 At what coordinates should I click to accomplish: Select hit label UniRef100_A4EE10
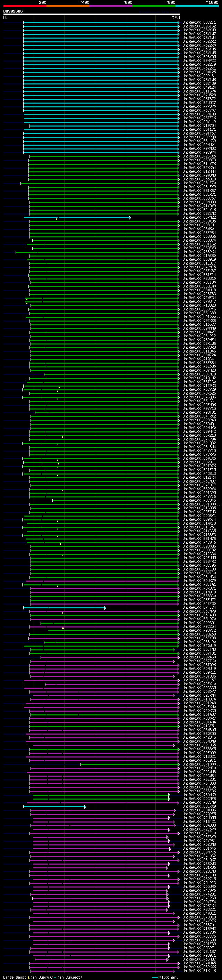(199, 833)
